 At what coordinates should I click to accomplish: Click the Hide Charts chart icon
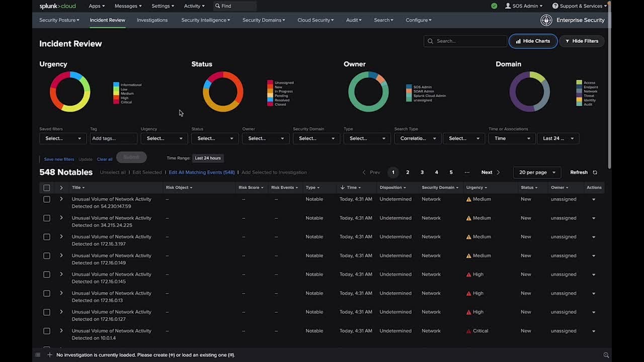pos(518,41)
